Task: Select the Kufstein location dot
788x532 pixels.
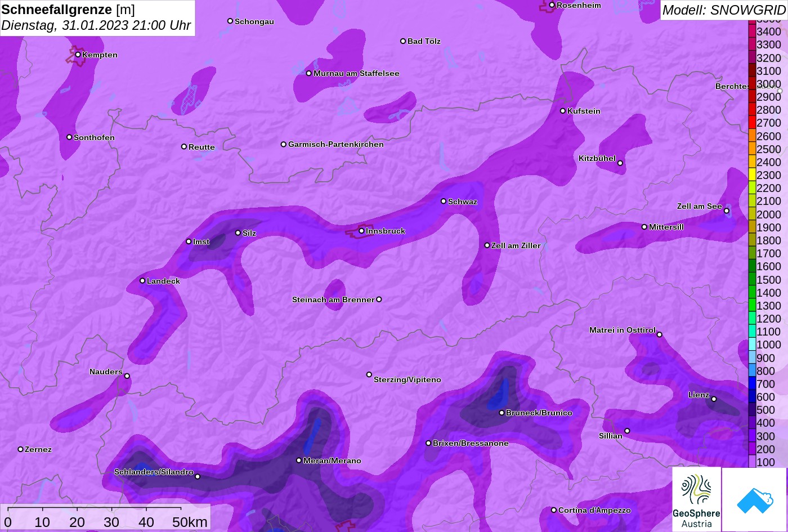Action: 563,111
